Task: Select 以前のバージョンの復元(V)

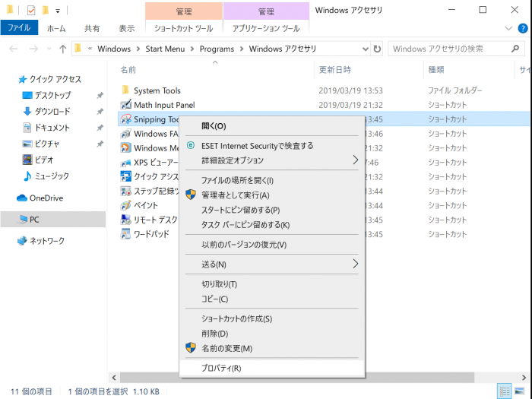Action: (x=244, y=245)
